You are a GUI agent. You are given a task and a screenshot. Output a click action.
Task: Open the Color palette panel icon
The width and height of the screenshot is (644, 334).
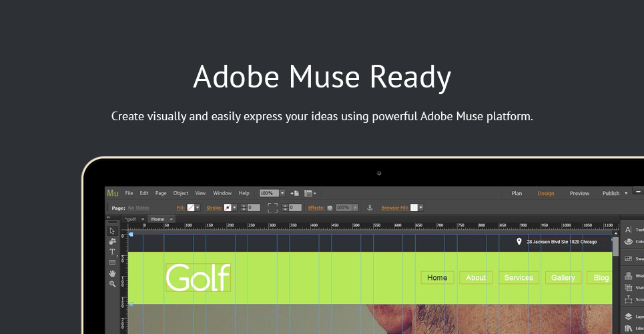pos(628,241)
